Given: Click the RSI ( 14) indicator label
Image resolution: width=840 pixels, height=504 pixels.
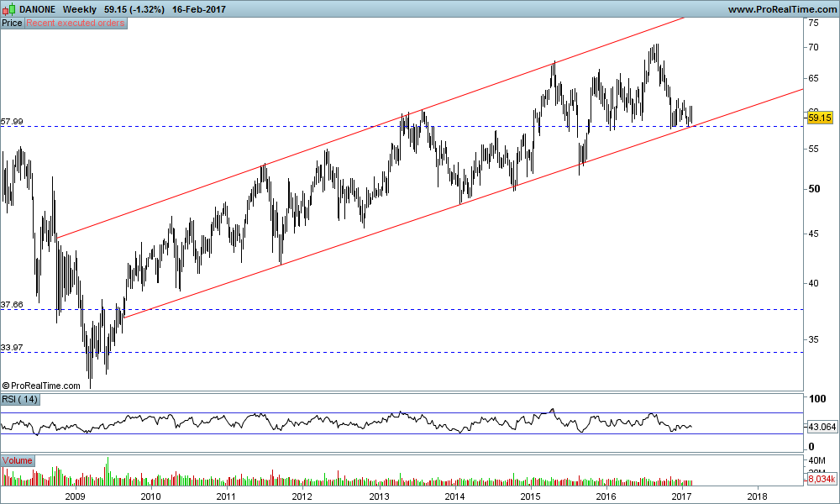Looking at the screenshot, I should coord(20,399).
